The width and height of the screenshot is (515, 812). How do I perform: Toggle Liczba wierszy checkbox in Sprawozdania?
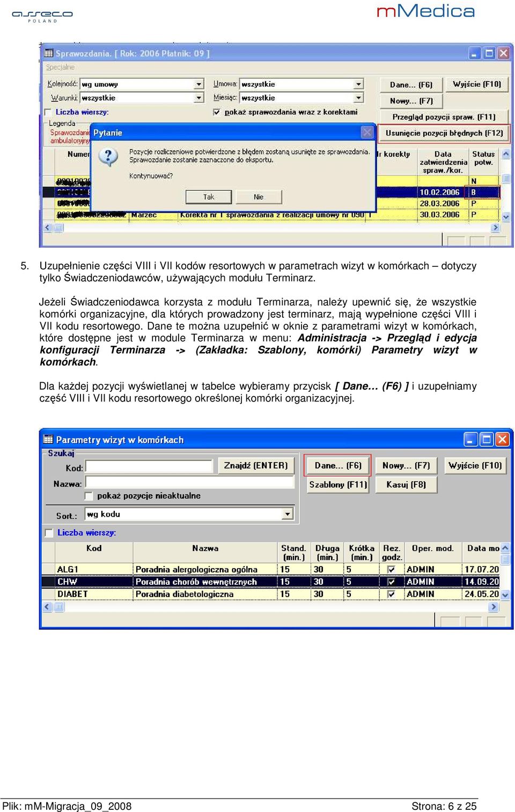tap(48, 112)
